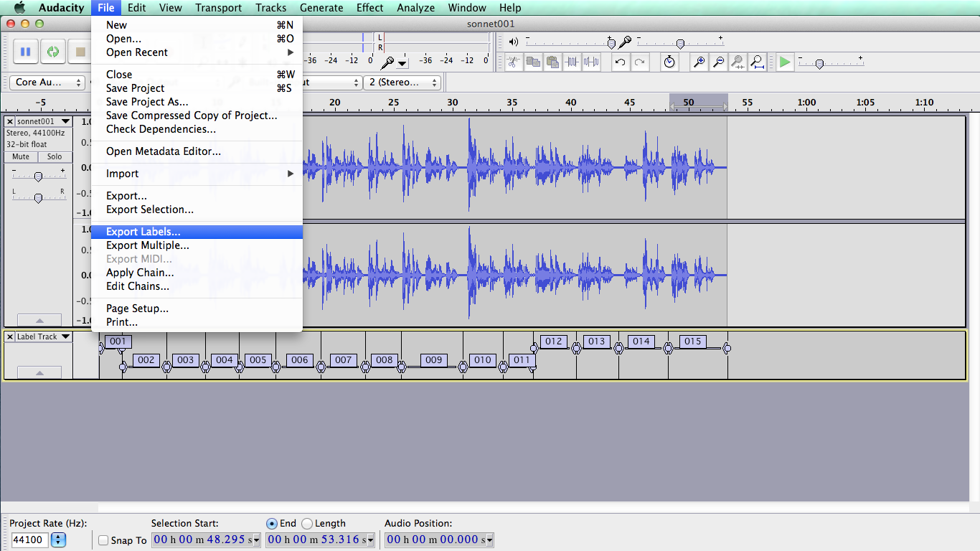Click the Fit Project zoom icon
Screen dimensions: 980x551
(x=757, y=62)
